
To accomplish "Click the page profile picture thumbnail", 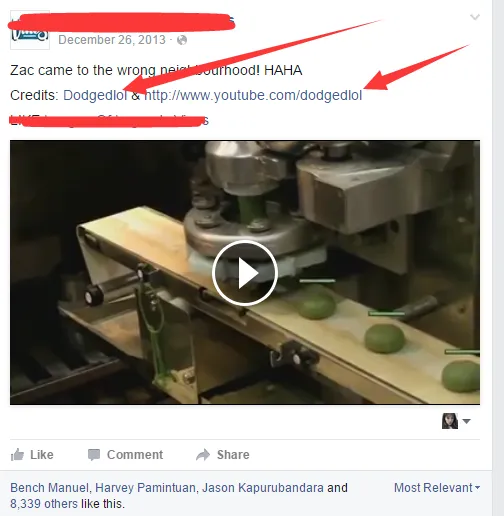I will tap(30, 30).
